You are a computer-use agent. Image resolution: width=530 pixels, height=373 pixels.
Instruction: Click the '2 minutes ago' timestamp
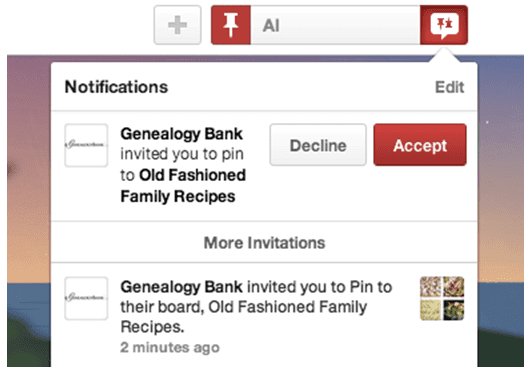[170, 347]
